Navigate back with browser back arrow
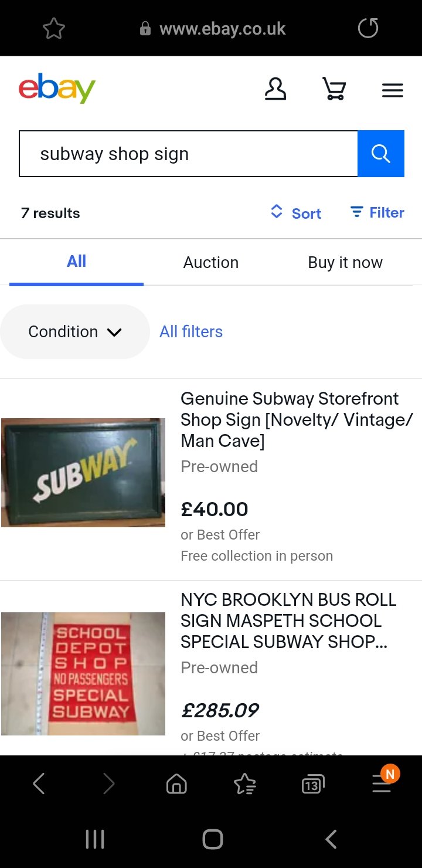The image size is (422, 868). 39,784
